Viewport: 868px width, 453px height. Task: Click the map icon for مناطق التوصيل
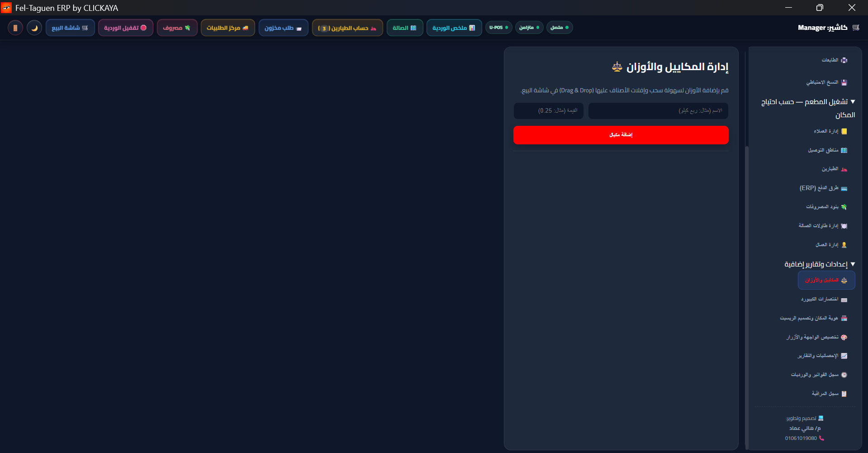click(844, 150)
